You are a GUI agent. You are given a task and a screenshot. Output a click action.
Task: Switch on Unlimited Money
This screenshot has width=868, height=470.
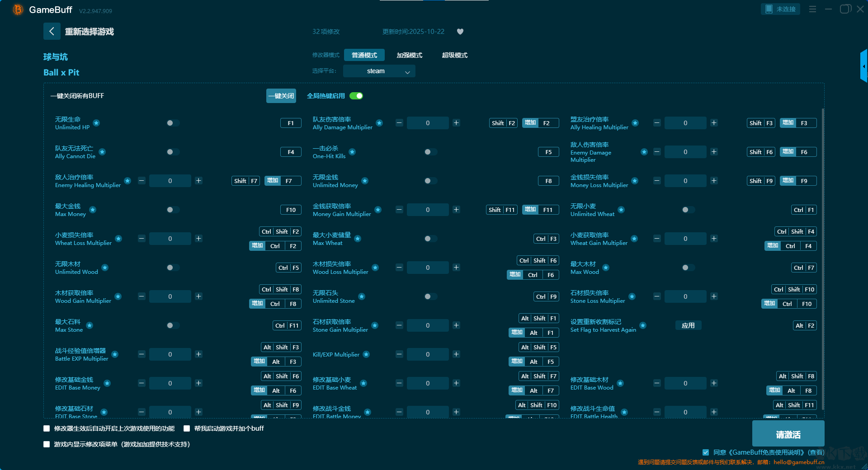click(x=430, y=181)
